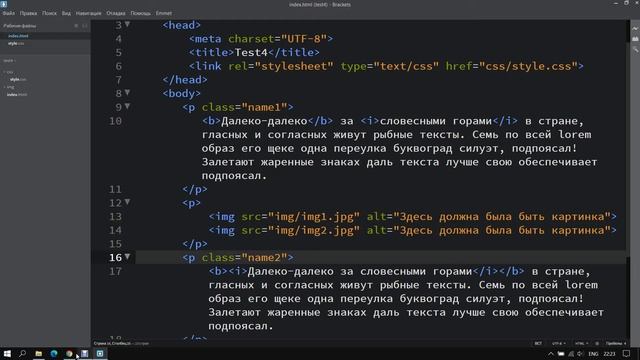Click the Live Preview lightning icon
The height and width of the screenshot is (360, 640).
pos(635,29)
